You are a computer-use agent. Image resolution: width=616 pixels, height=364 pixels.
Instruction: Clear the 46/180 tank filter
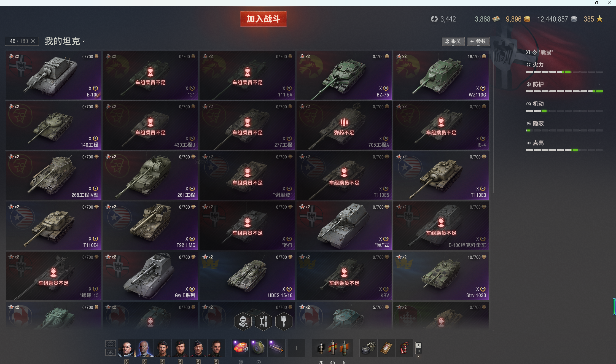[33, 41]
